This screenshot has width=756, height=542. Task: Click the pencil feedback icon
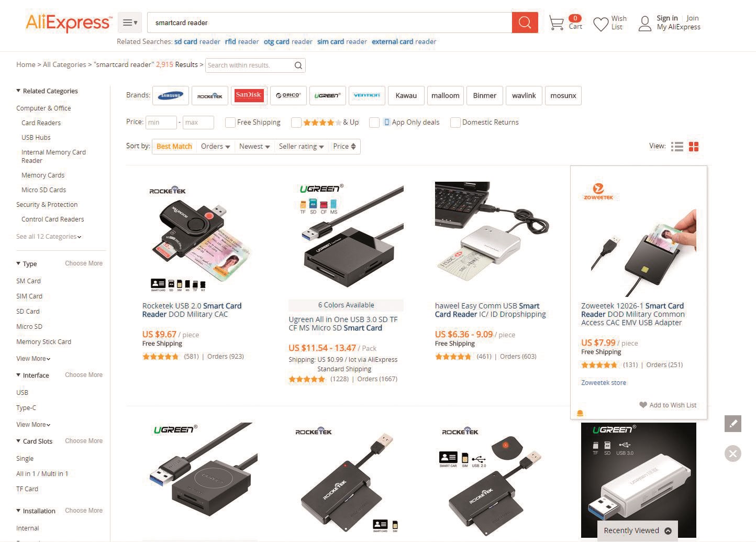(733, 424)
